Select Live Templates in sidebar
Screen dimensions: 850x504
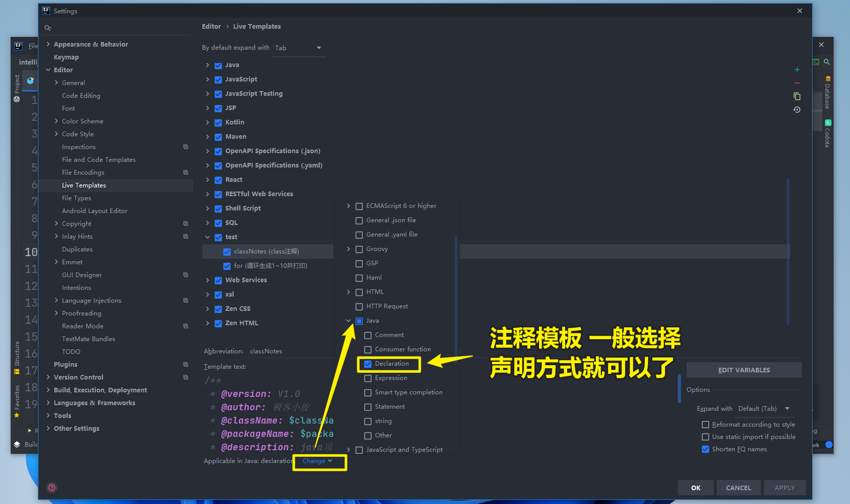click(x=84, y=185)
